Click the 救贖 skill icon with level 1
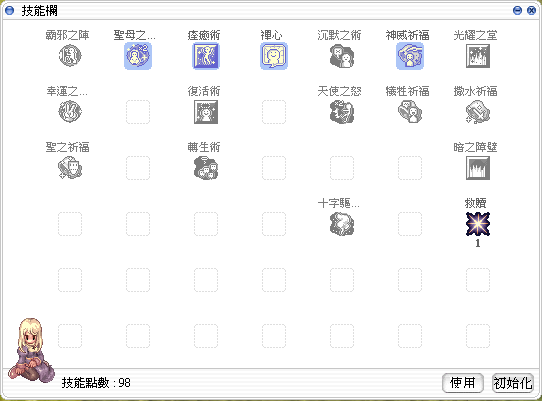The image size is (542, 401). click(478, 224)
